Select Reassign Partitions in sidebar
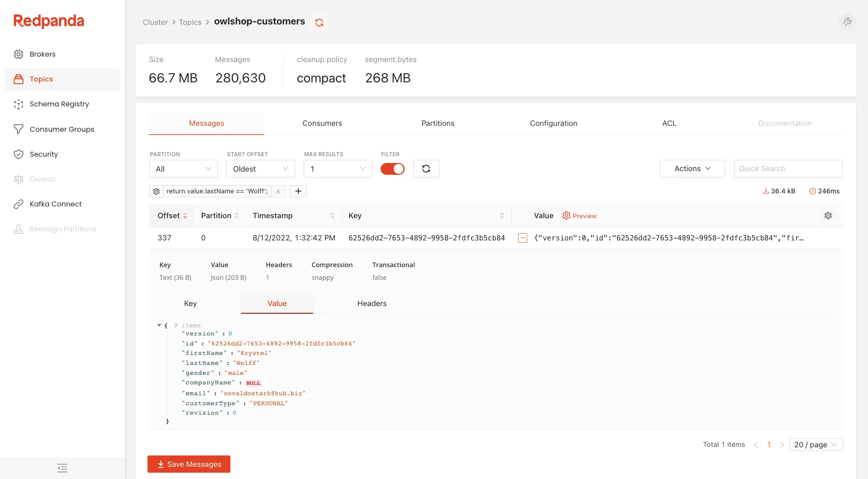Viewport: 868px width, 479px height. pos(62,229)
